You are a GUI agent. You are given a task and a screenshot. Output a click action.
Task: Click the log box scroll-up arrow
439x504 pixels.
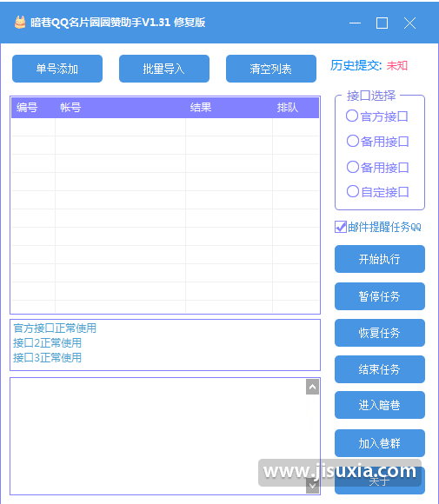point(312,387)
